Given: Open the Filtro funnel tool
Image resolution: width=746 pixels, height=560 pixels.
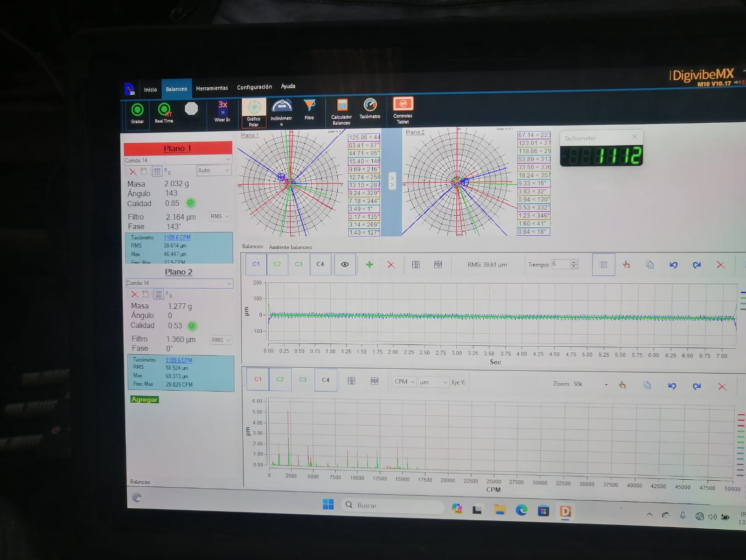Looking at the screenshot, I should (x=309, y=110).
